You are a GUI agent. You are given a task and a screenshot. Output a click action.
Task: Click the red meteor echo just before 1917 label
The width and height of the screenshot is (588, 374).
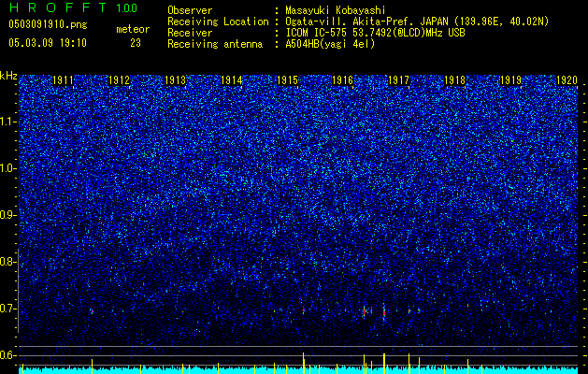coord(384,312)
